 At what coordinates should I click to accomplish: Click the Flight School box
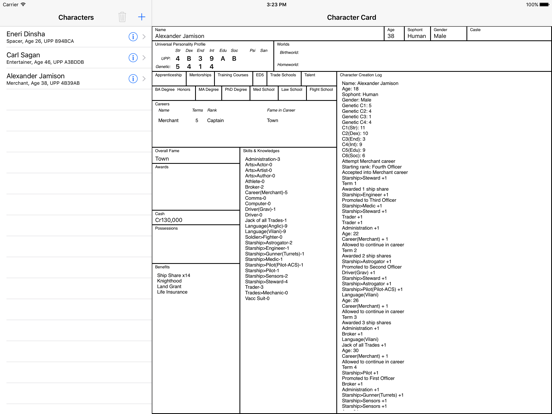click(321, 93)
